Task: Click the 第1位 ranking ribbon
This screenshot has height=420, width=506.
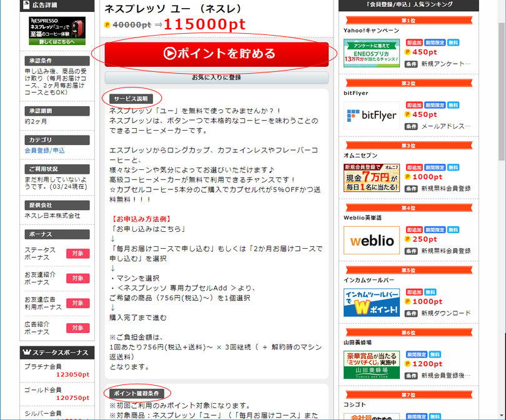Action: point(409,21)
